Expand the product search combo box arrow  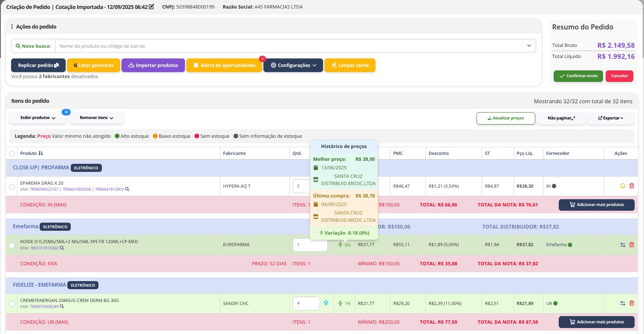[529, 46]
